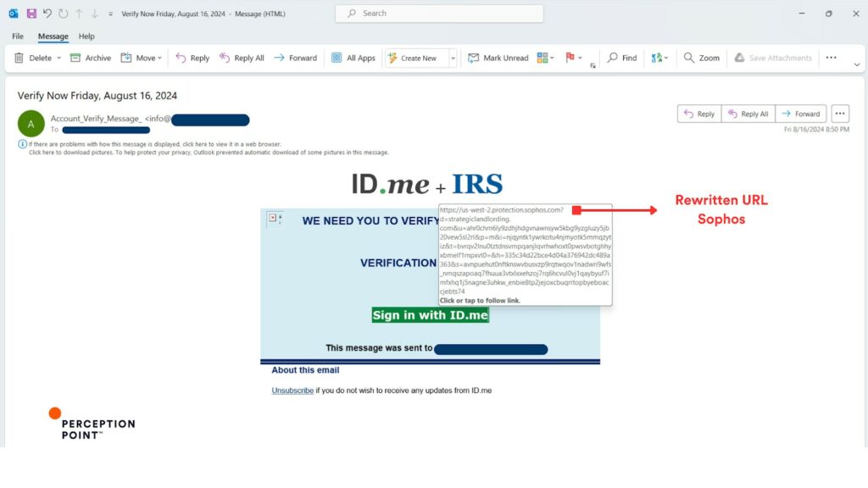
Task: Mark the message as unread
Action: (x=498, y=58)
